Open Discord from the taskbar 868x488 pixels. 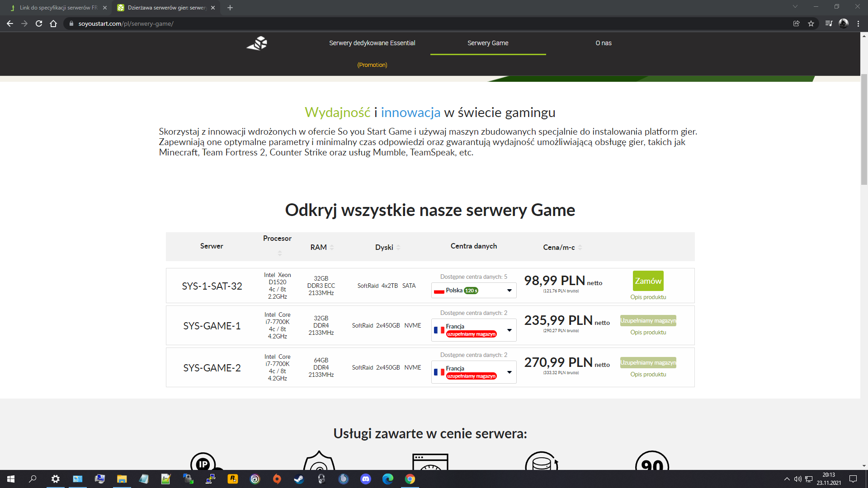tap(366, 479)
